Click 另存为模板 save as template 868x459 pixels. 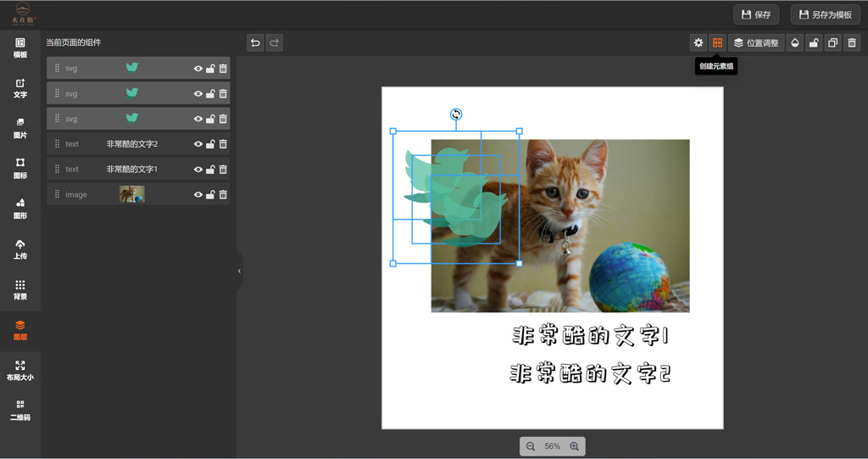pyautogui.click(x=825, y=15)
